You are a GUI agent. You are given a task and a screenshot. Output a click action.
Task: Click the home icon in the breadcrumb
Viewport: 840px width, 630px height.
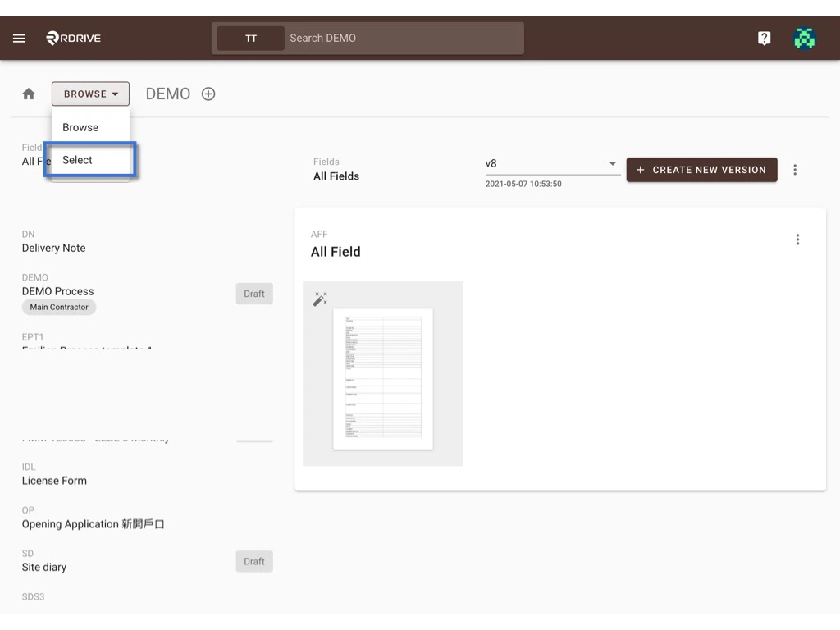click(x=28, y=93)
